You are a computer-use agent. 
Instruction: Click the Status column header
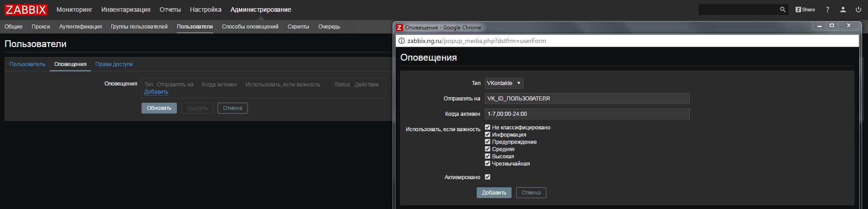point(342,85)
